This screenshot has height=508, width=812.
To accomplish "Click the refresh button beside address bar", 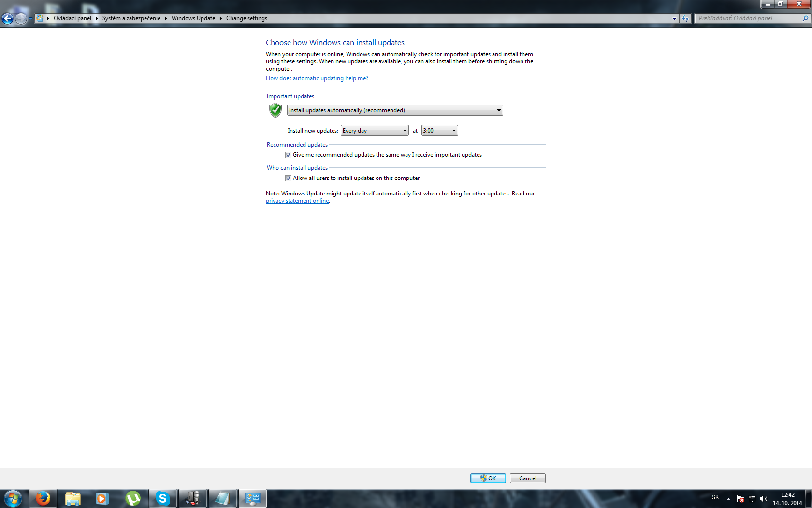I will coord(685,18).
